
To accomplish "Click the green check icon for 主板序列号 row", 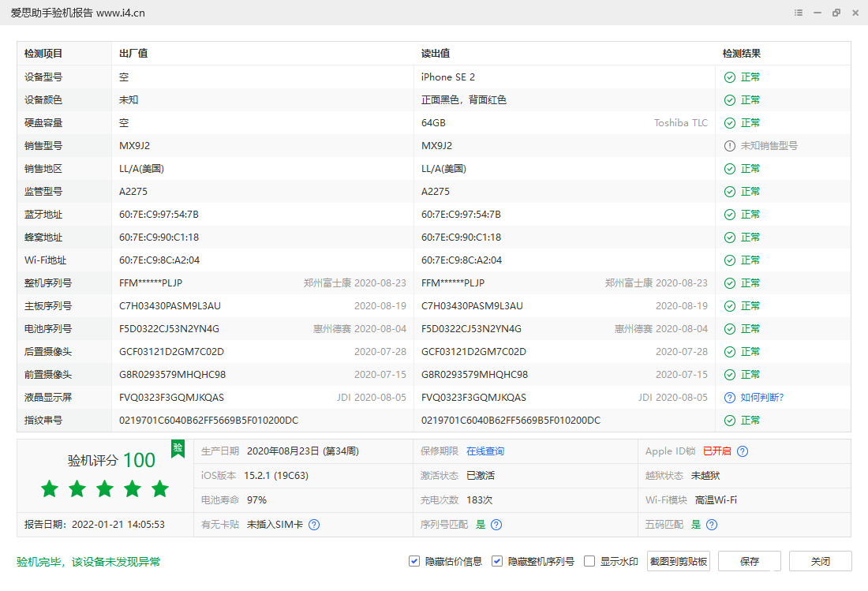I will [730, 306].
